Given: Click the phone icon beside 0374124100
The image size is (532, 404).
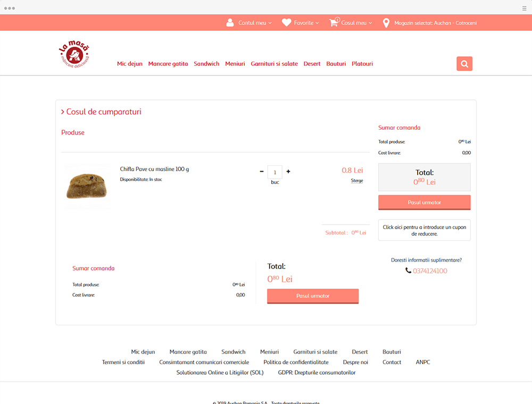Looking at the screenshot, I should 408,271.
